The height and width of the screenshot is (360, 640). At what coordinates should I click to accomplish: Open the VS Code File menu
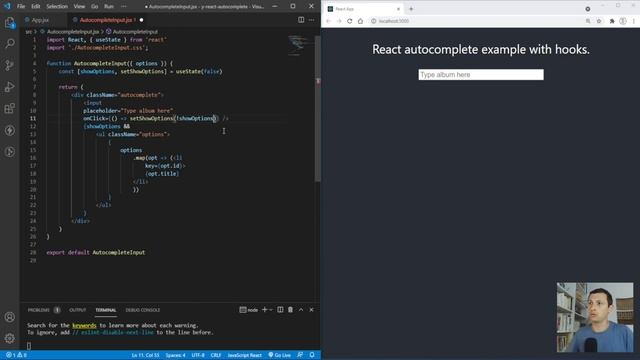(x=21, y=7)
